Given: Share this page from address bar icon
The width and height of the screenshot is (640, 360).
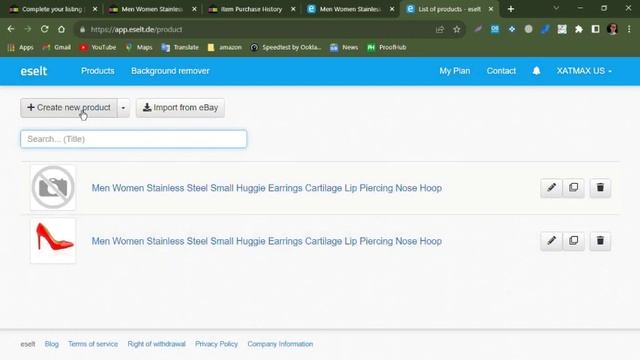Looking at the screenshot, I should point(440,29).
